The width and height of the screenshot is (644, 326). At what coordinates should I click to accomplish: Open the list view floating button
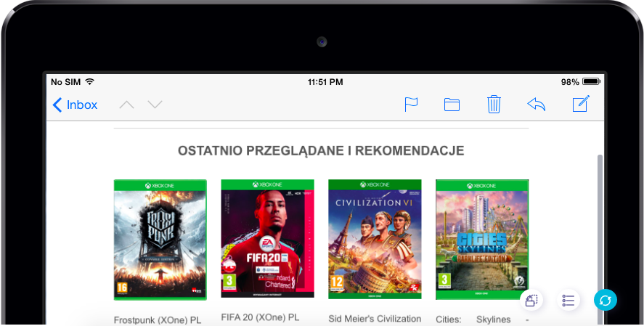(568, 300)
